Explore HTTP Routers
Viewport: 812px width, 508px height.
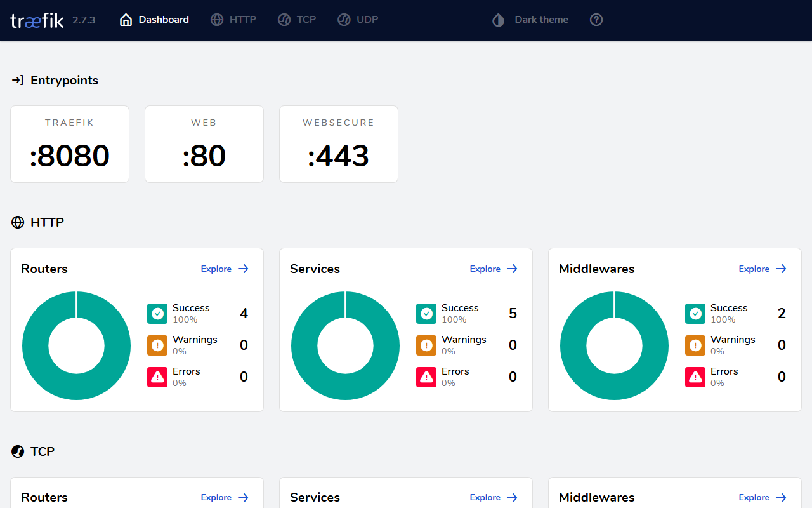pyautogui.click(x=225, y=269)
